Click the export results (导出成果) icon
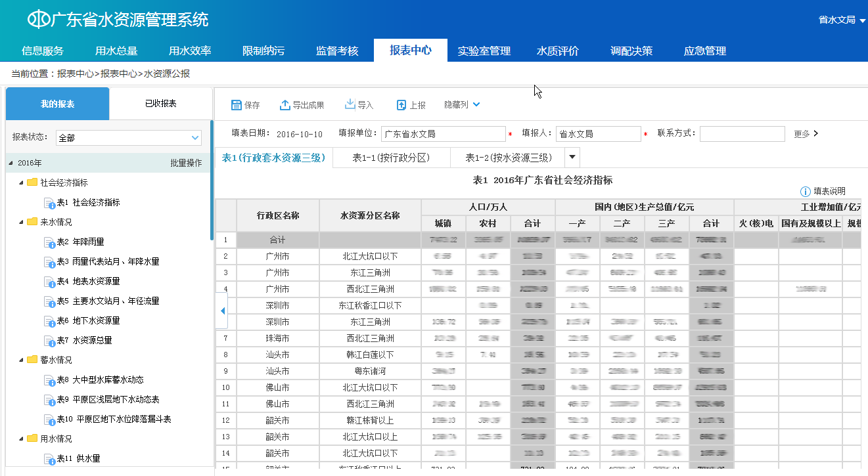868x476 pixels. tap(285, 105)
